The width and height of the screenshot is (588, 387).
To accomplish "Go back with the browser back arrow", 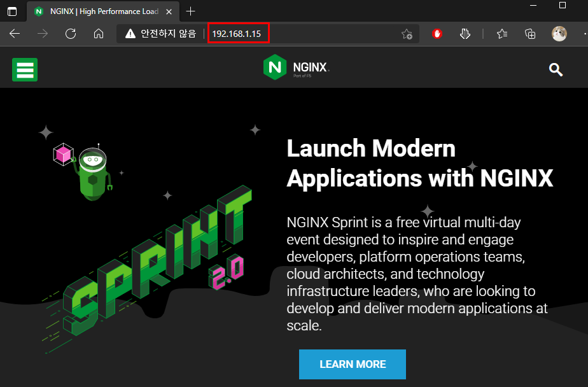I will 15,34.
